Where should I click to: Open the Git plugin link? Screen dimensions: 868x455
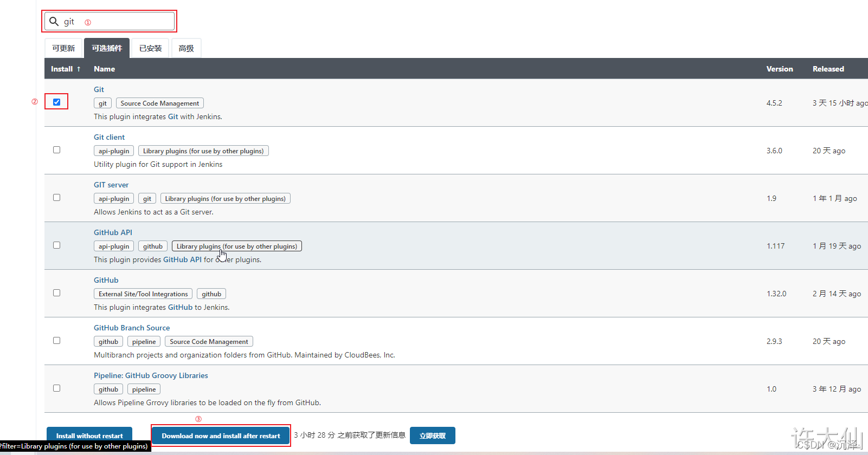99,89
